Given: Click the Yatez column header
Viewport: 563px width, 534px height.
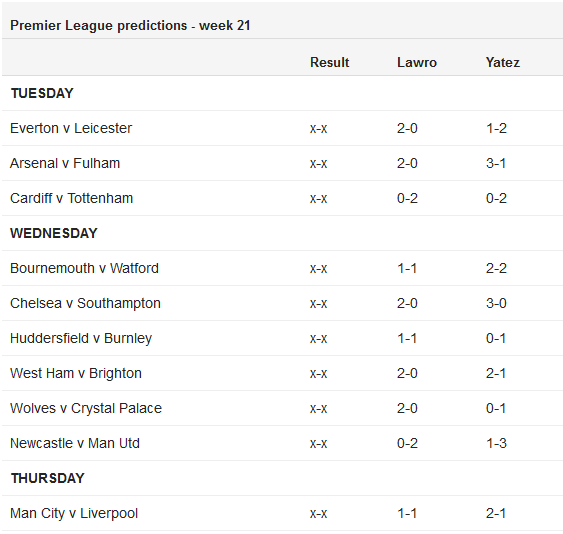Looking at the screenshot, I should point(503,62).
